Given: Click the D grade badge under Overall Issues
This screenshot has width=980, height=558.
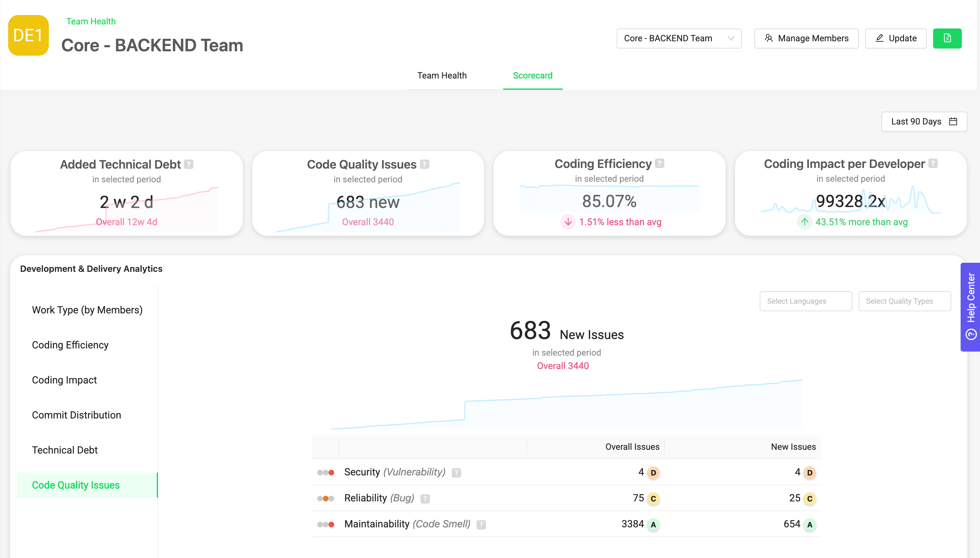Looking at the screenshot, I should coord(653,473).
